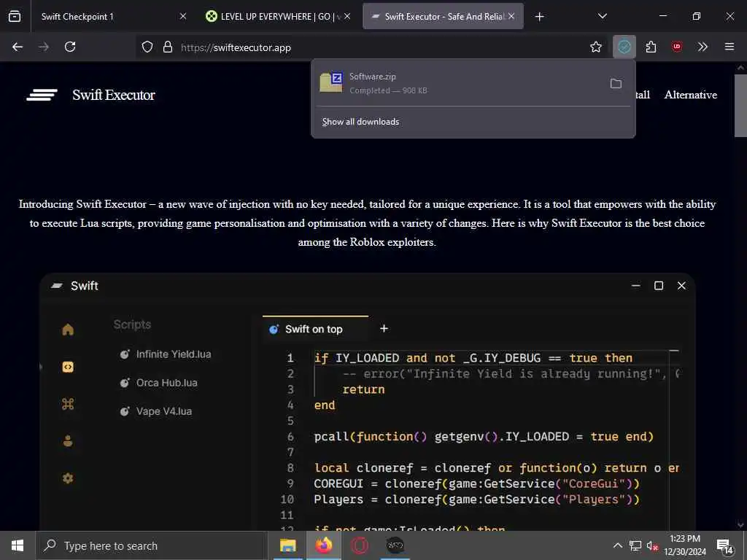Select Infinite Yield.lua script
The width and height of the screenshot is (747, 560).
(166, 354)
